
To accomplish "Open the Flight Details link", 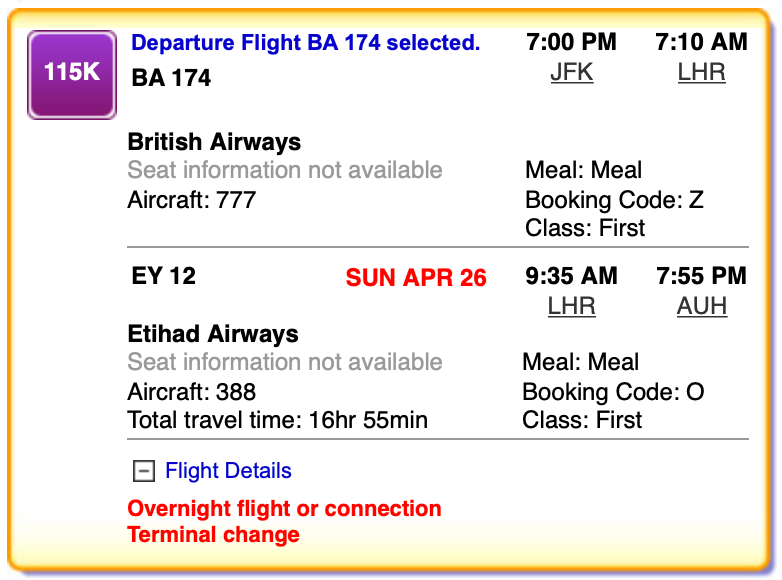I will coord(228,471).
